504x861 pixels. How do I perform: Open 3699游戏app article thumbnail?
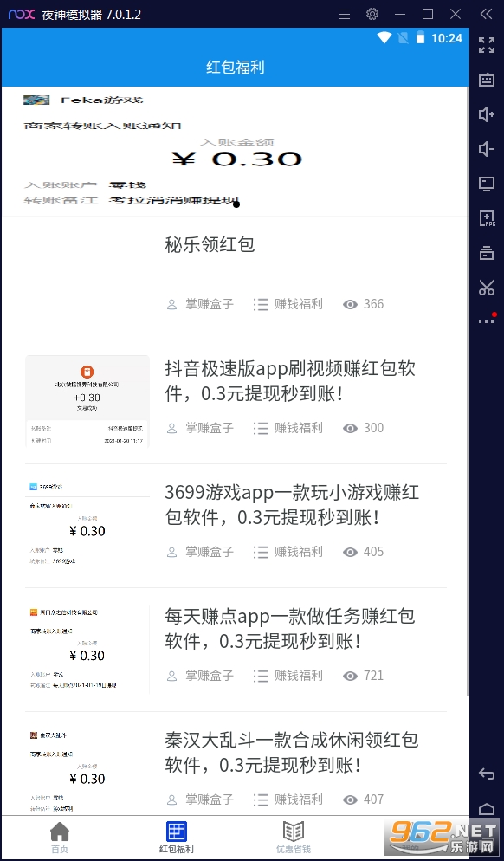point(87,525)
